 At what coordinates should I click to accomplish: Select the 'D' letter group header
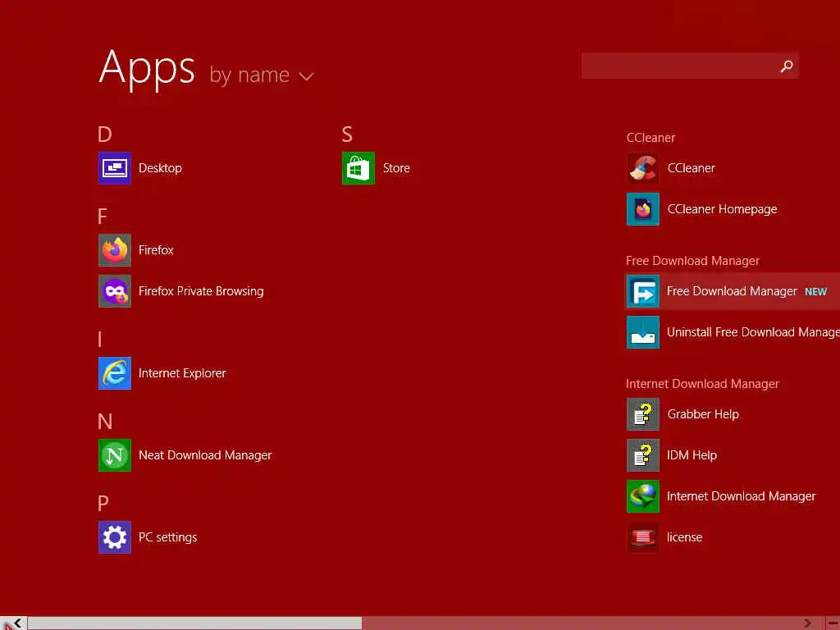point(105,134)
